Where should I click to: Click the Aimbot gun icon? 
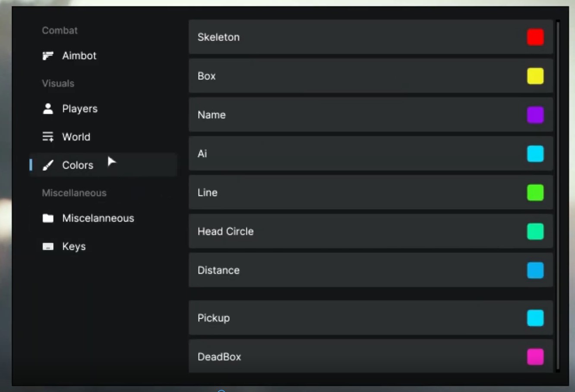pyautogui.click(x=48, y=56)
